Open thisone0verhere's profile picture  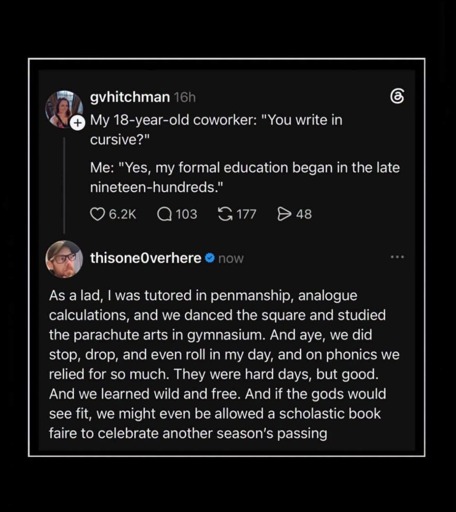(x=64, y=259)
